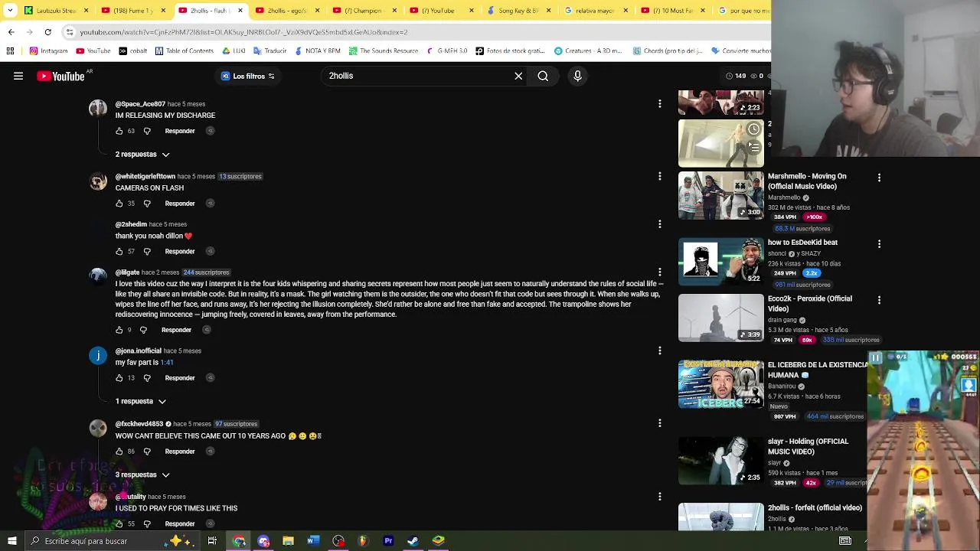Like the thank you noah dillon comment
This screenshot has height=551, width=980.
(119, 252)
